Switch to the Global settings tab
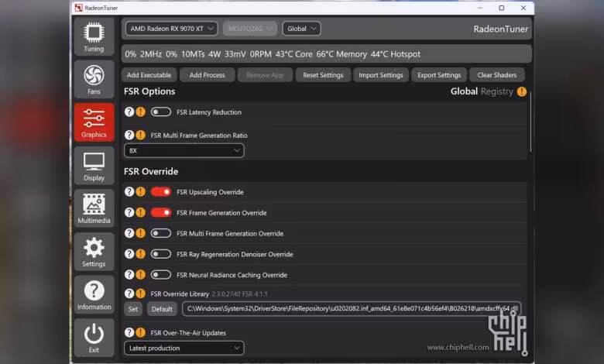The width and height of the screenshot is (604, 364). pyautogui.click(x=464, y=91)
